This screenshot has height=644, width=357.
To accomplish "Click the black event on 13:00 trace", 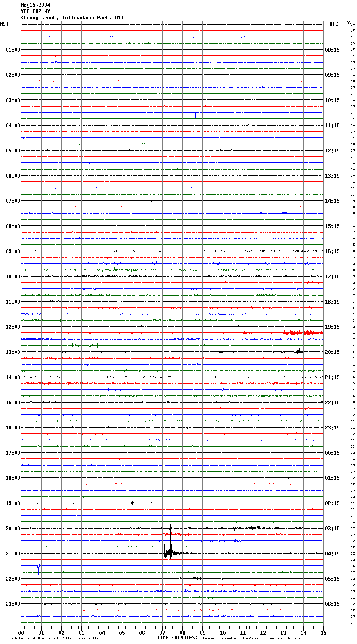I will coord(299,351).
